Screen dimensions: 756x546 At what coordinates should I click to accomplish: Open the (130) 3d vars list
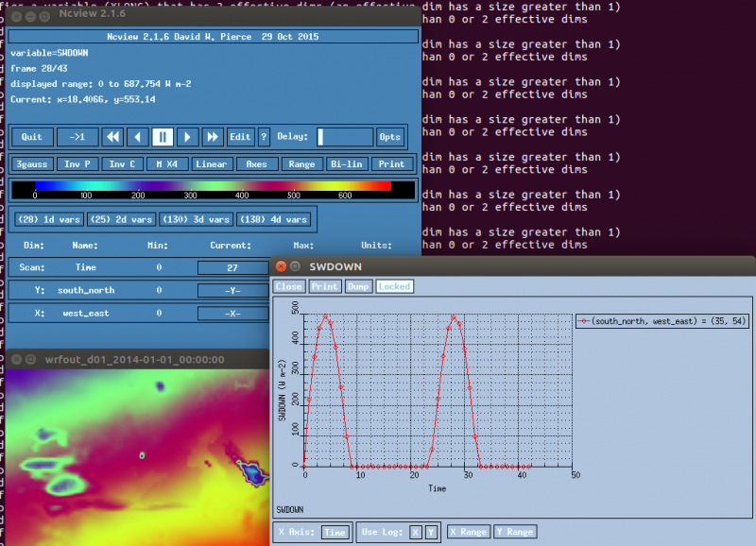197,219
